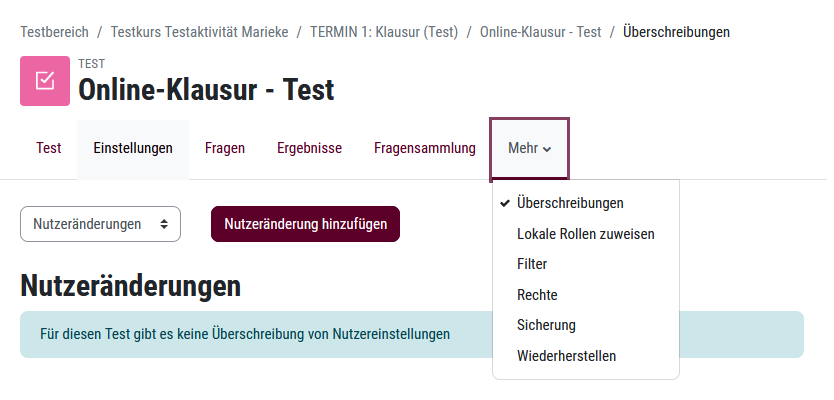Image resolution: width=834 pixels, height=400 pixels.
Task: Switch to the Fragensammlung tab
Action: click(x=425, y=148)
